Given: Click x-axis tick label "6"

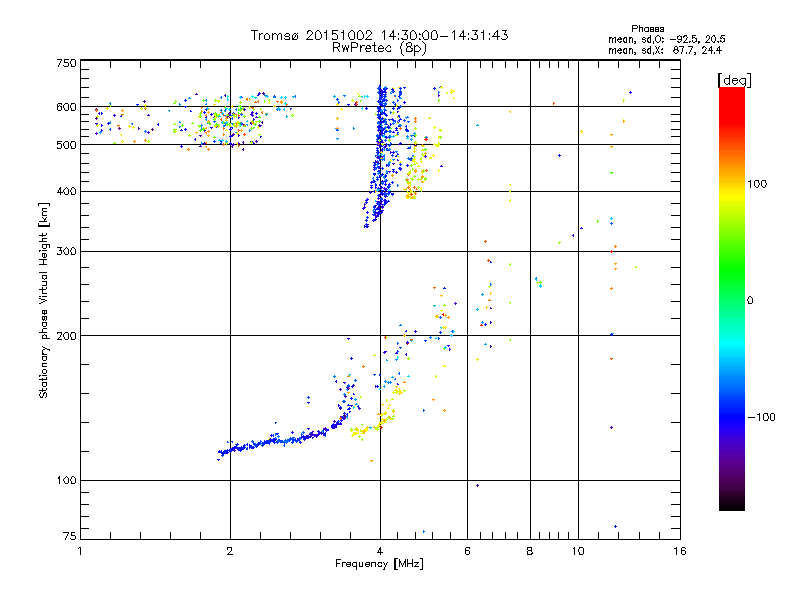Looking at the screenshot, I should 467,551.
